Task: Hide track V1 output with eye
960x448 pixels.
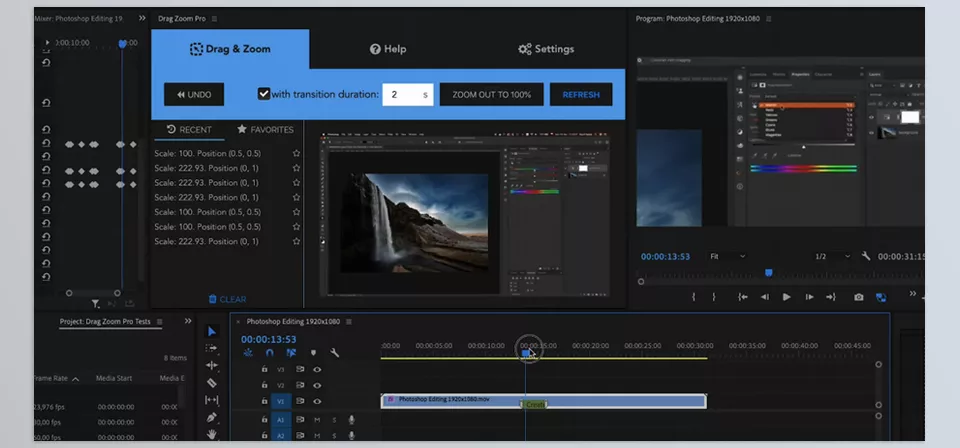Action: pos(317,401)
